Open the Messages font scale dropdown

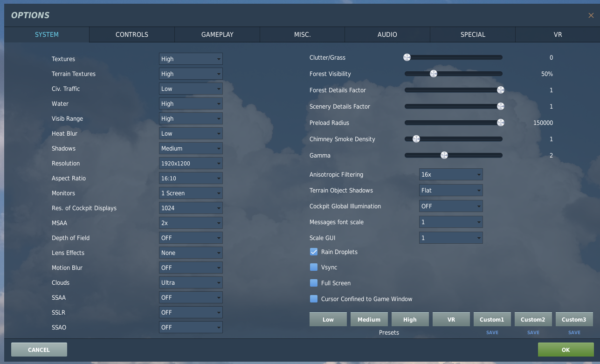click(x=451, y=222)
